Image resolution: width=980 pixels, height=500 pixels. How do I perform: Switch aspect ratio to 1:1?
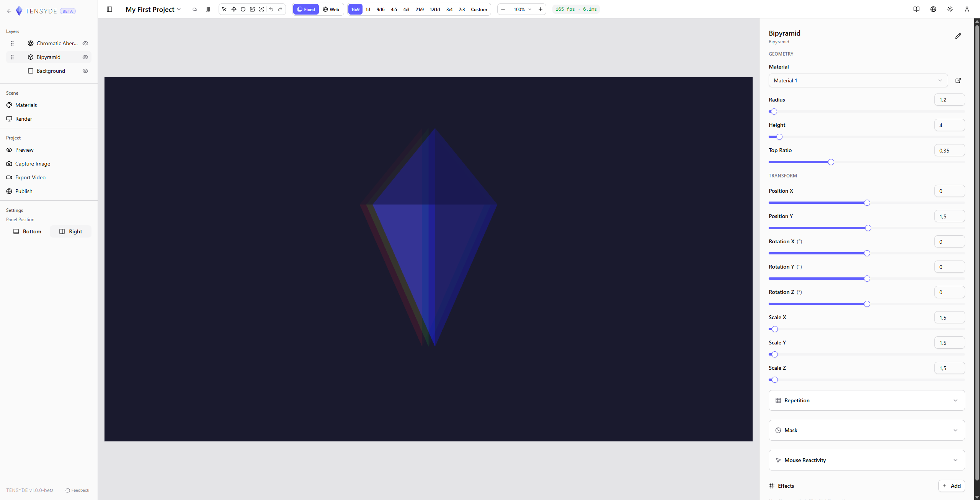(368, 9)
